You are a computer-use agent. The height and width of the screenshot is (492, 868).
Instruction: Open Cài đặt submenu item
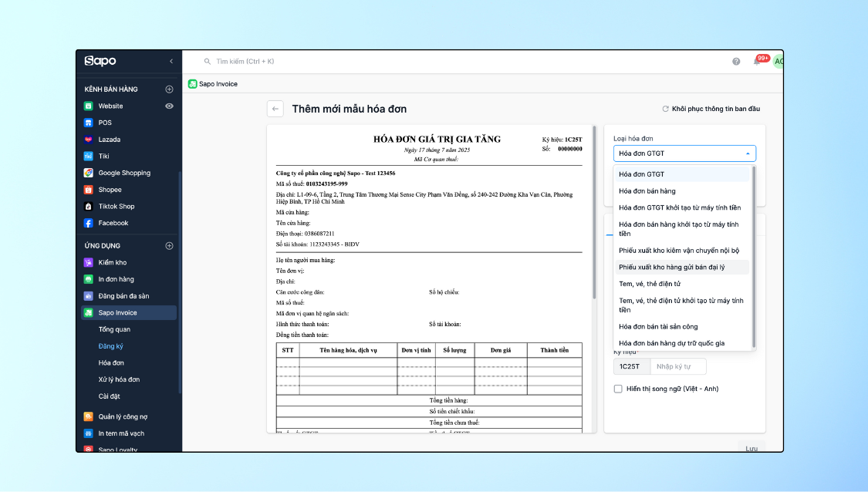click(109, 396)
